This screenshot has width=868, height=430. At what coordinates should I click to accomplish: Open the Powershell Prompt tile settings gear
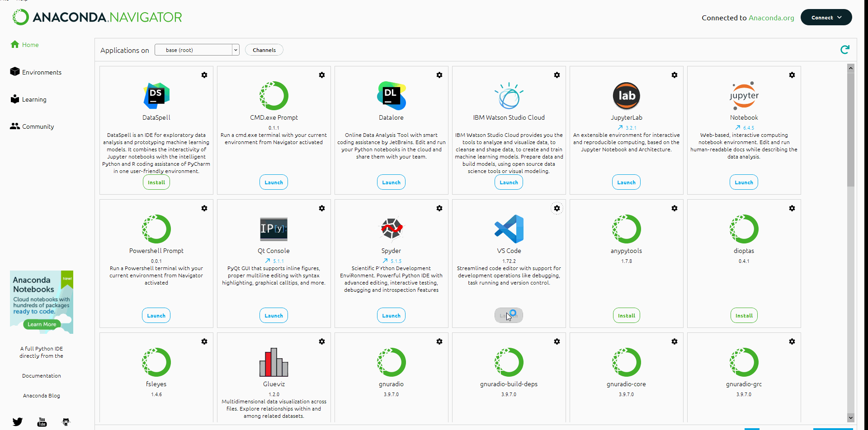pyautogui.click(x=204, y=208)
